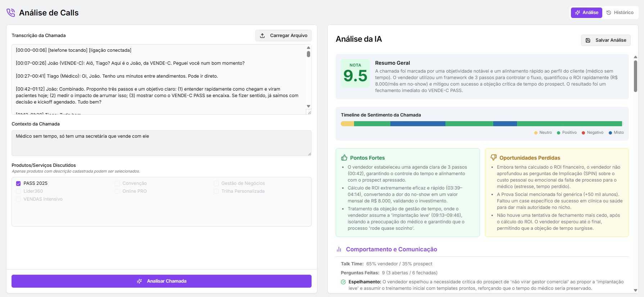
Task: Click the floppy disk icon in Salvar Análise
Action: (x=588, y=40)
